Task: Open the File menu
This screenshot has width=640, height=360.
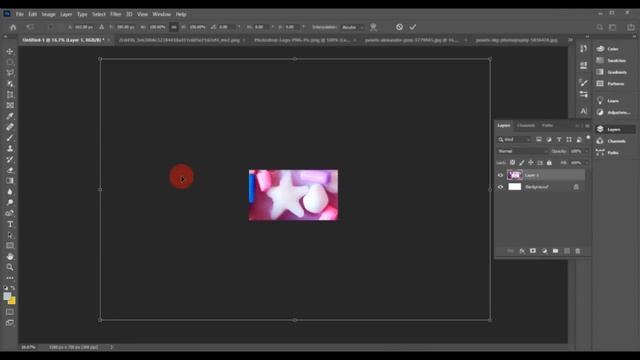Action: [20, 14]
